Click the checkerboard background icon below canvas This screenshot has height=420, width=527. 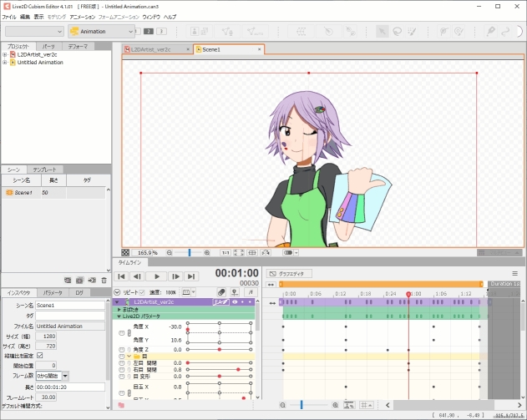125,253
